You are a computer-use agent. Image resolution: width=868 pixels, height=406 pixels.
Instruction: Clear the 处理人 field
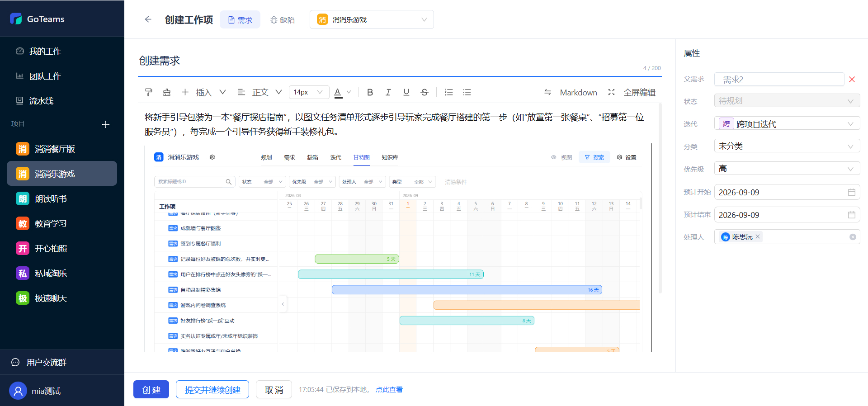click(x=853, y=237)
